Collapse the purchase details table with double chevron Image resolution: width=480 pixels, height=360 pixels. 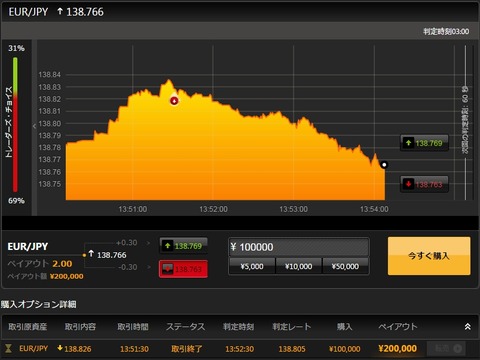(468, 327)
